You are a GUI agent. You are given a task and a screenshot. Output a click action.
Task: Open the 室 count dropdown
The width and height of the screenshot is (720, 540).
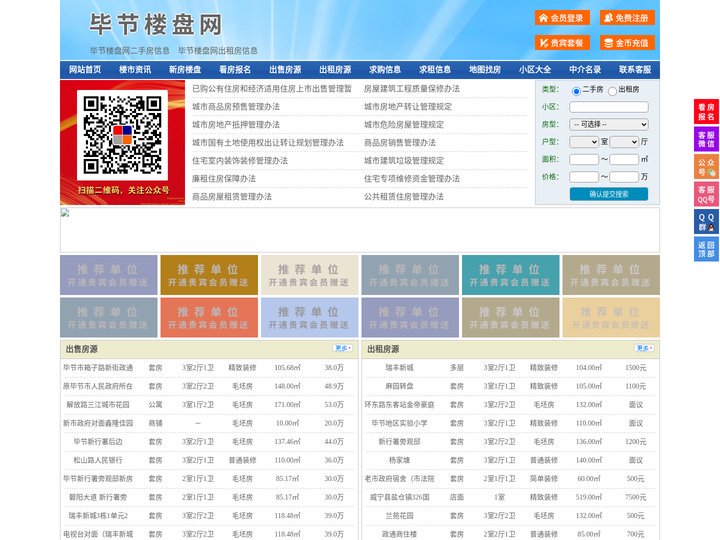pos(584,142)
